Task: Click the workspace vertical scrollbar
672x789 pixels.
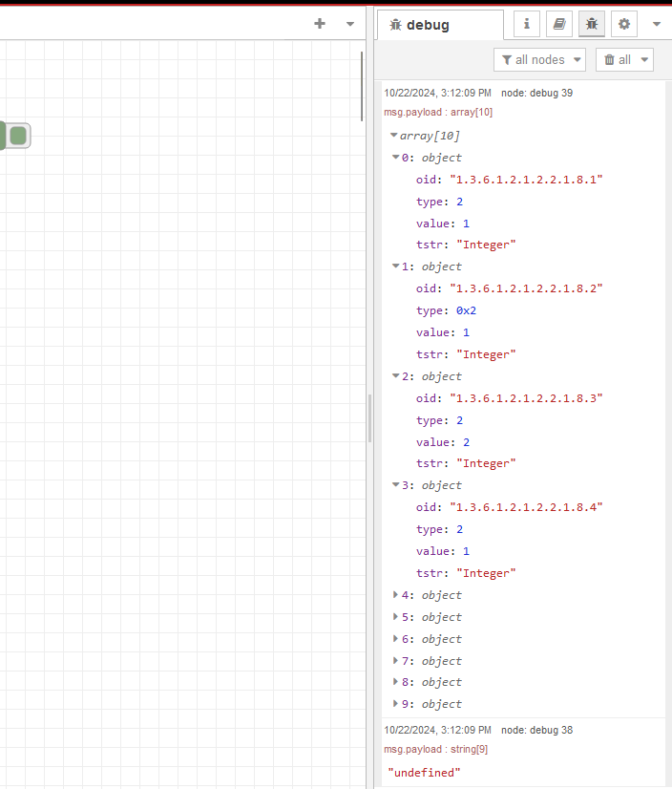Action: pos(362,86)
